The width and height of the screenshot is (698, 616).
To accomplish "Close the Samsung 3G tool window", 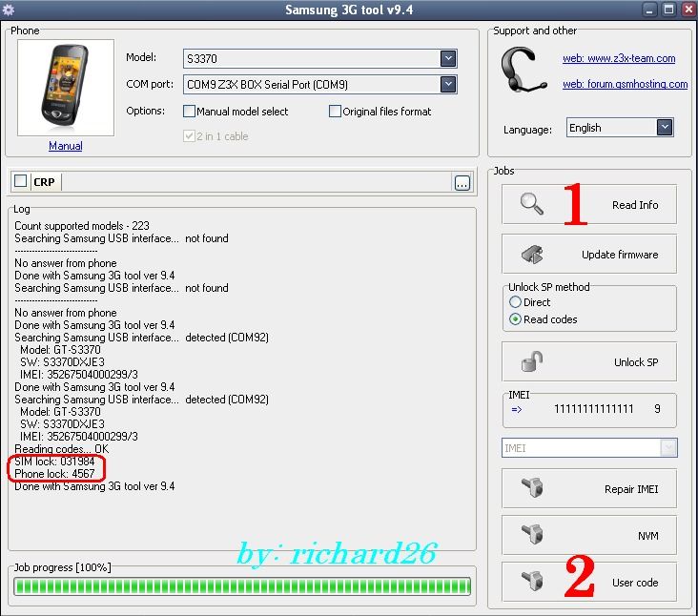I will tap(688, 10).
